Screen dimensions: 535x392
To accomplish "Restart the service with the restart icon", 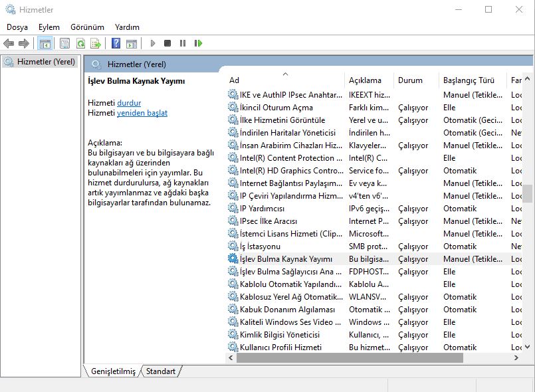I will (198, 43).
